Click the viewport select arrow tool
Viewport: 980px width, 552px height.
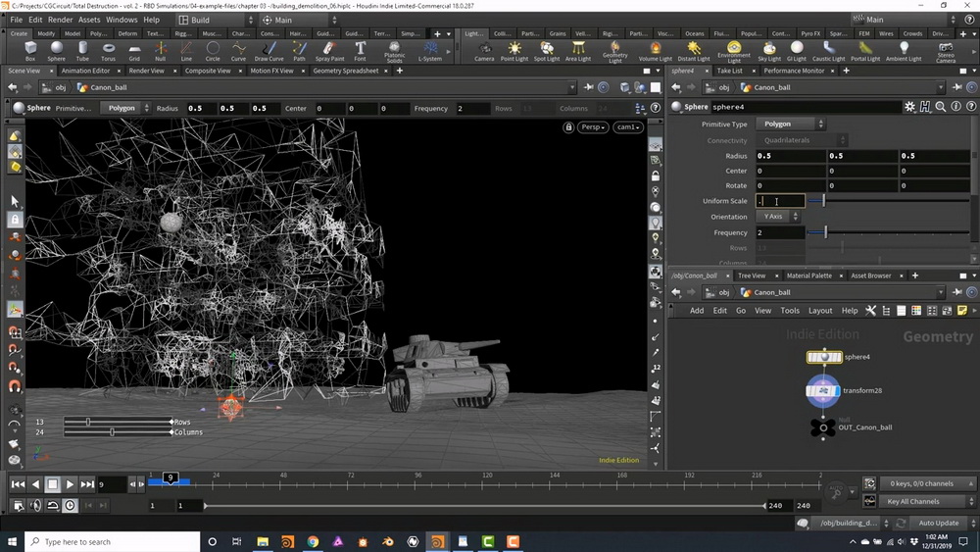coord(15,201)
